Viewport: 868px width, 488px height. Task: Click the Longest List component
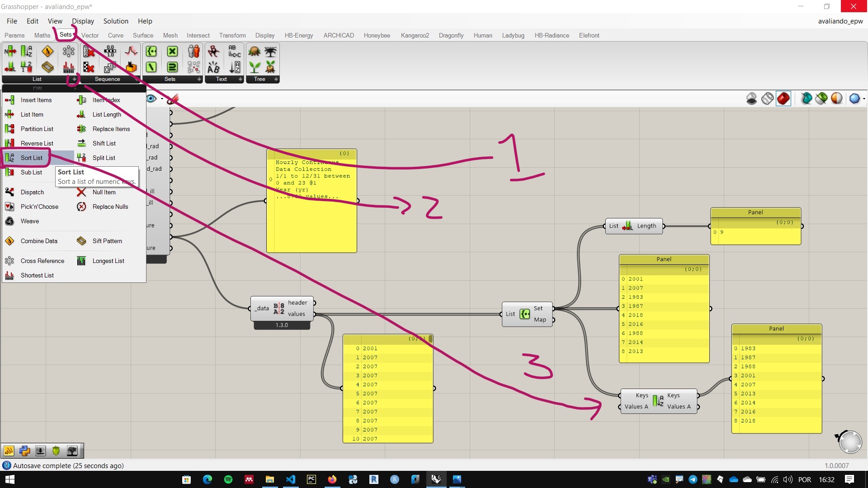(108, 260)
